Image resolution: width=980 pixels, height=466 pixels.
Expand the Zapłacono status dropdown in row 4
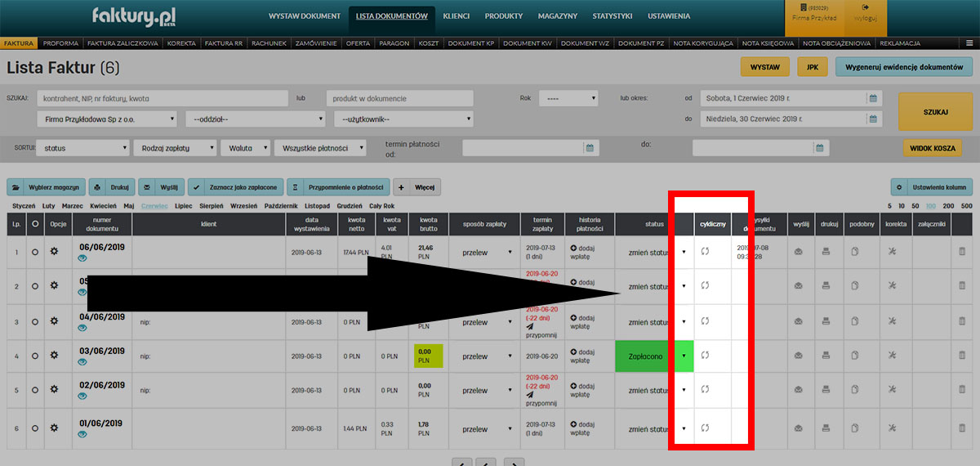coord(684,356)
